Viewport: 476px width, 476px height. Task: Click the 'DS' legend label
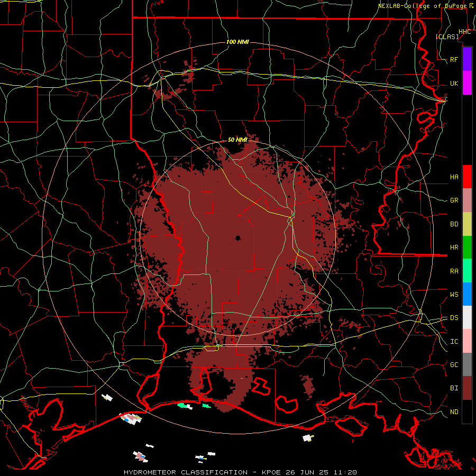454,318
